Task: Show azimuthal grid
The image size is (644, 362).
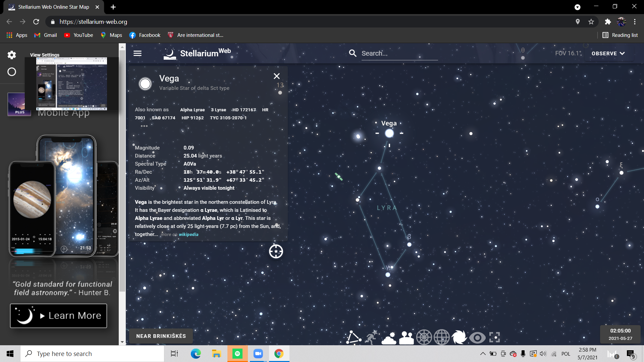Action: pyautogui.click(x=424, y=338)
